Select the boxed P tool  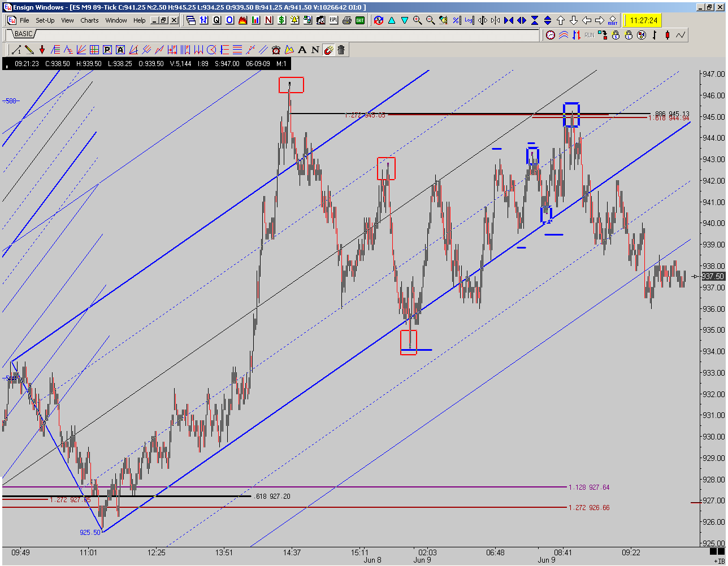107,50
